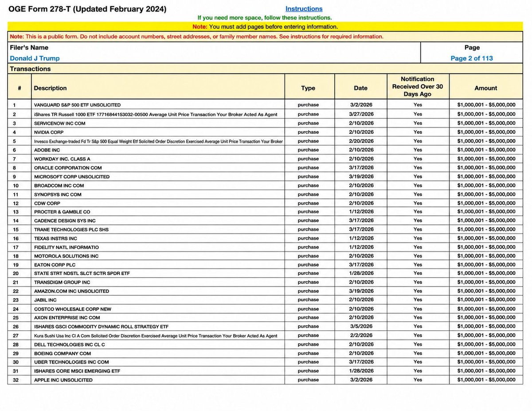This screenshot has width=532, height=411.
Task: Click row number 32
Action: pyautogui.click(x=15, y=380)
